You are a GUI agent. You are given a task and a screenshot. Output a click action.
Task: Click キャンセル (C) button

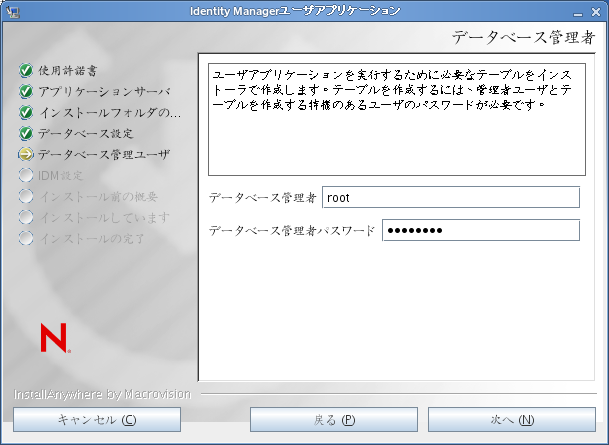[x=97, y=419]
